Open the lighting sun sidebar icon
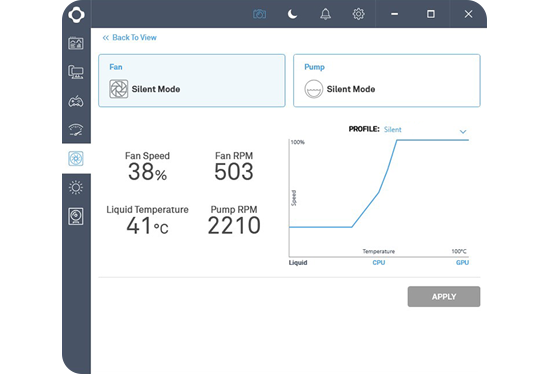Screen dimensions: 549x374 (x=76, y=188)
